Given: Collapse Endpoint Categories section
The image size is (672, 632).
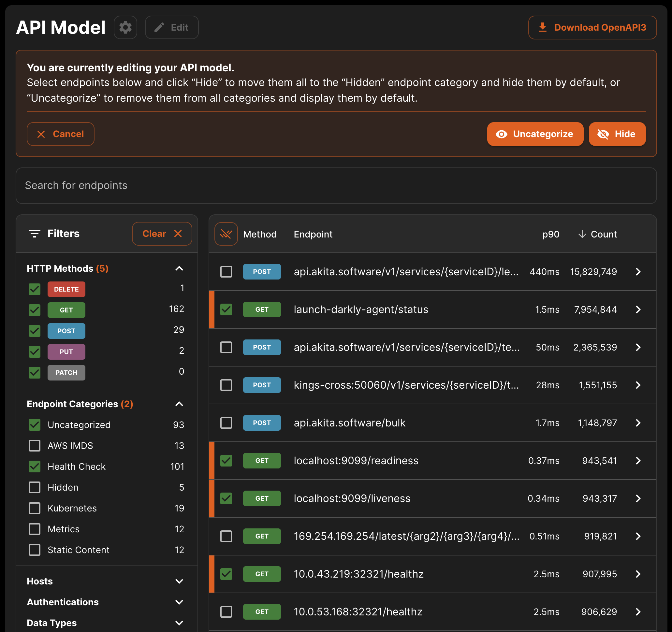Looking at the screenshot, I should (x=179, y=404).
